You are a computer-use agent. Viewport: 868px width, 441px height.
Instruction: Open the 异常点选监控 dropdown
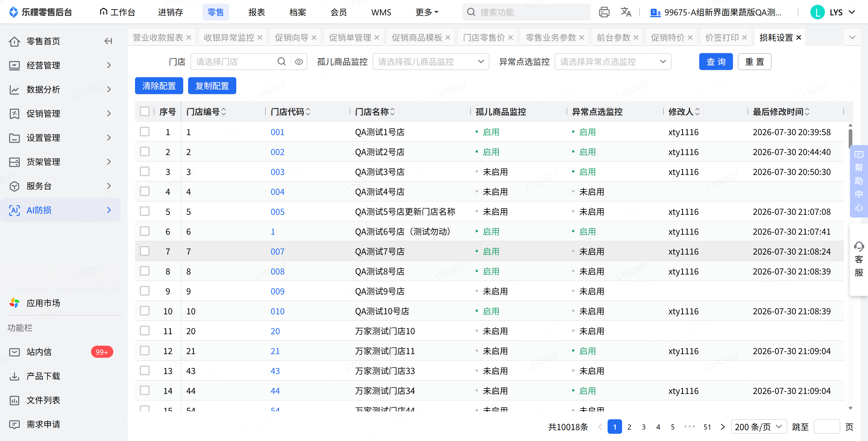(x=613, y=62)
